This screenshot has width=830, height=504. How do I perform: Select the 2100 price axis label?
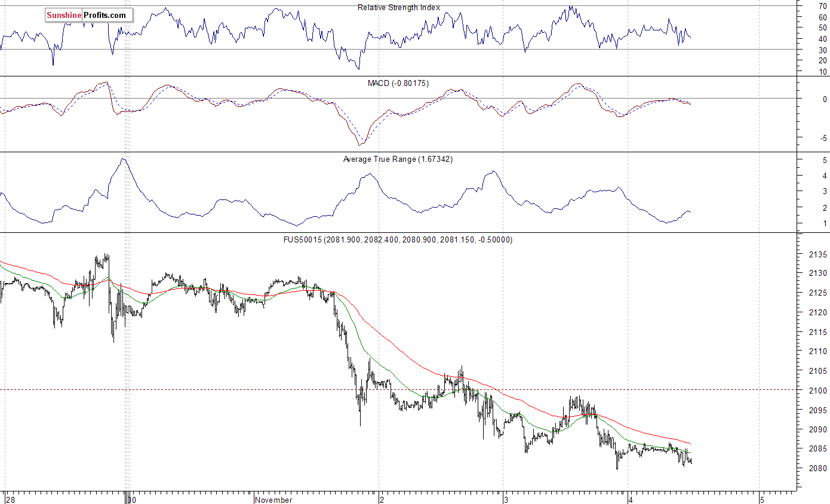point(817,391)
